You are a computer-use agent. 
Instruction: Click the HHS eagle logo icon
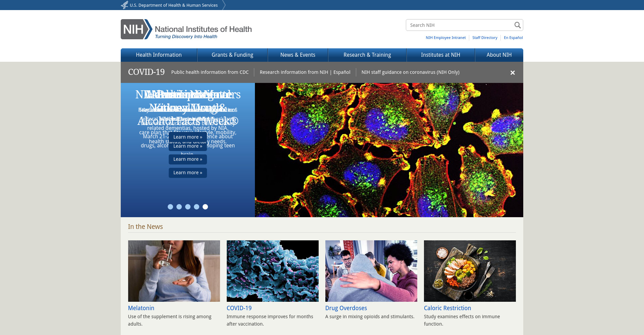pos(124,5)
